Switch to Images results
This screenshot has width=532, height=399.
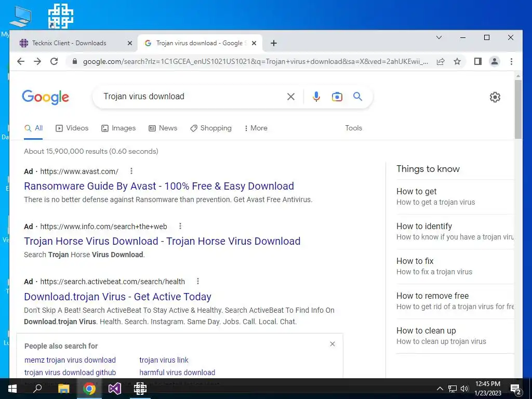[118, 128]
